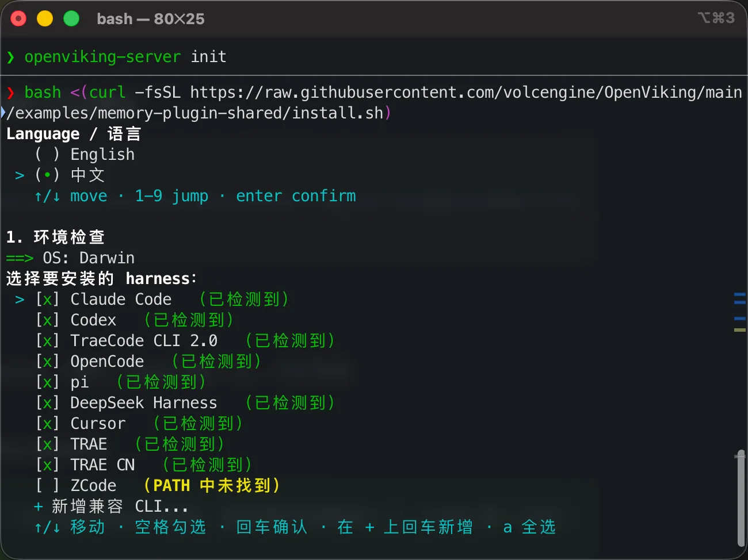
Task: Click the 新增兼容 CLI... option
Action: 120,507
